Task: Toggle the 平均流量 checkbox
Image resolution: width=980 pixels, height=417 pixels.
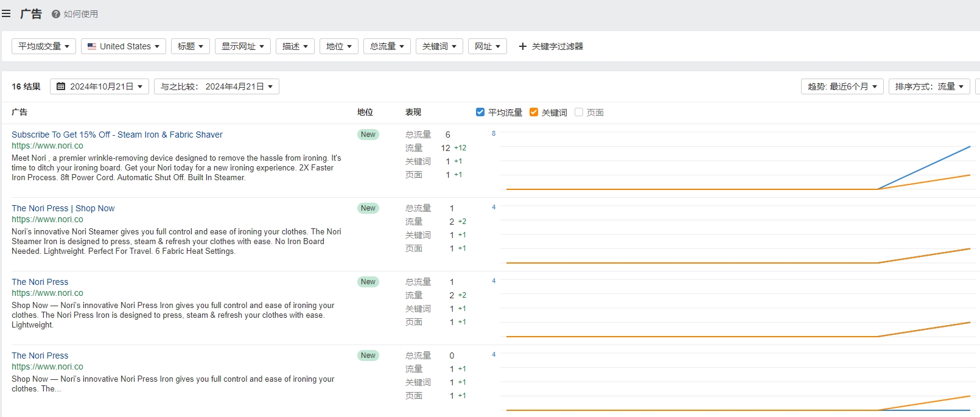Action: (480, 112)
